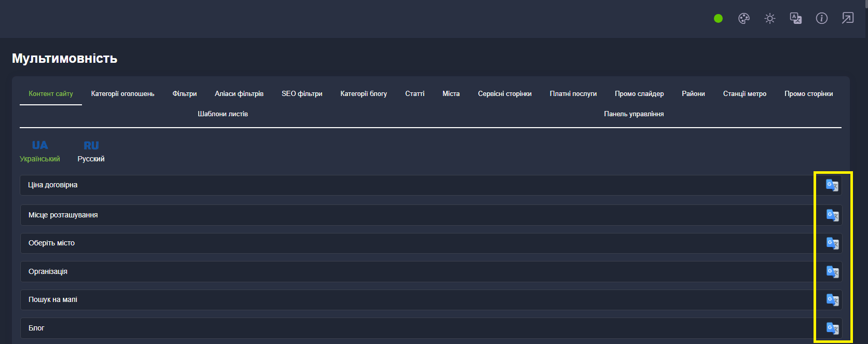Image resolution: width=868 pixels, height=344 pixels.
Task: Auto-translate the 'Організація' field
Action: pyautogui.click(x=832, y=272)
